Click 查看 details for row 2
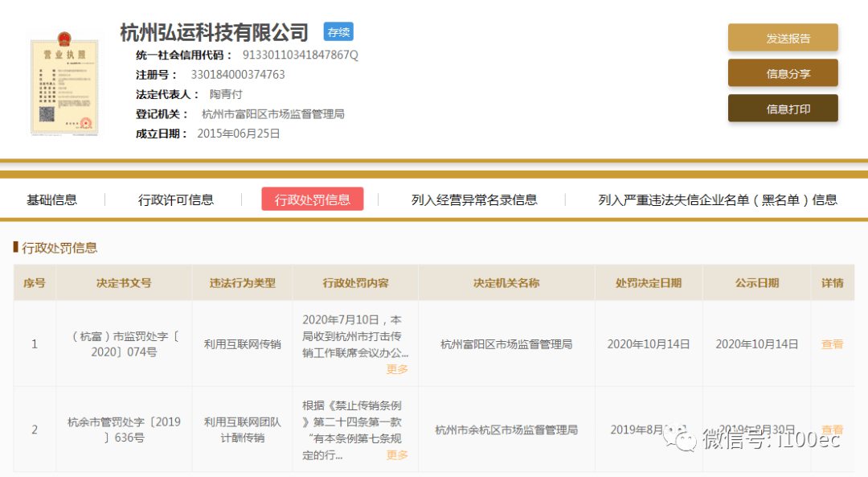 click(x=832, y=430)
